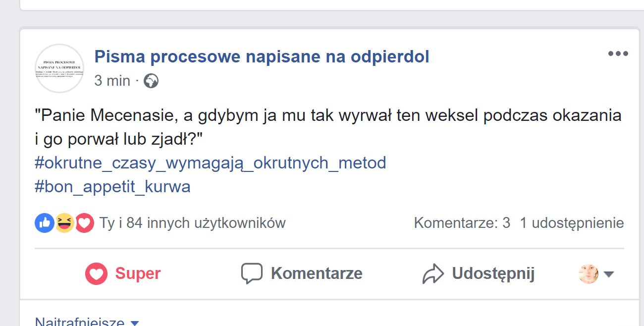View "Ty i 84 innych użytkowników" reactions list
The height and width of the screenshot is (326, 644).
pos(192,223)
